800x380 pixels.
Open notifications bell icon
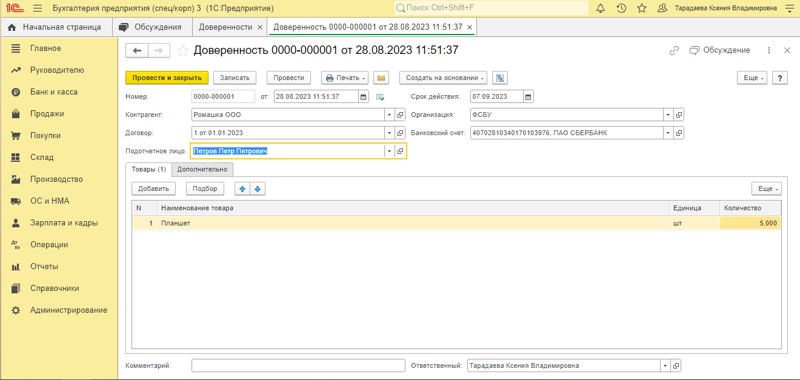click(601, 8)
